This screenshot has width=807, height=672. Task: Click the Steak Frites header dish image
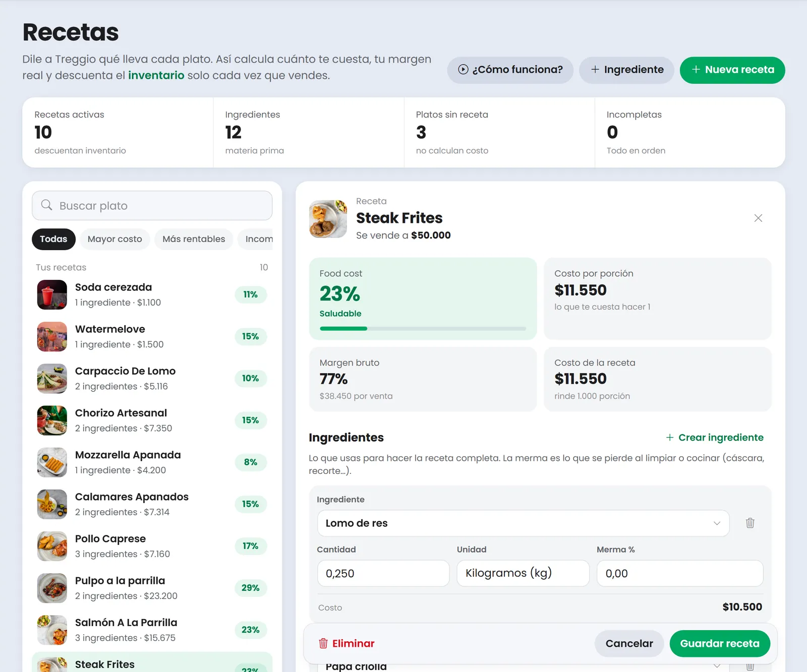point(328,218)
